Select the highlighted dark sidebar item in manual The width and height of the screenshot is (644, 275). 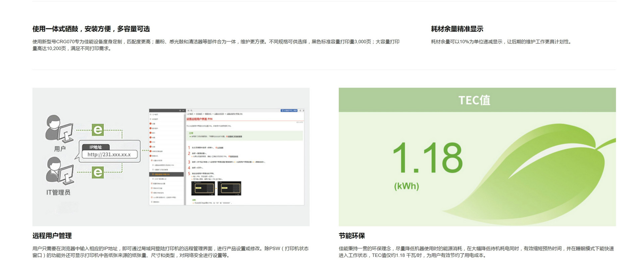pos(166,174)
